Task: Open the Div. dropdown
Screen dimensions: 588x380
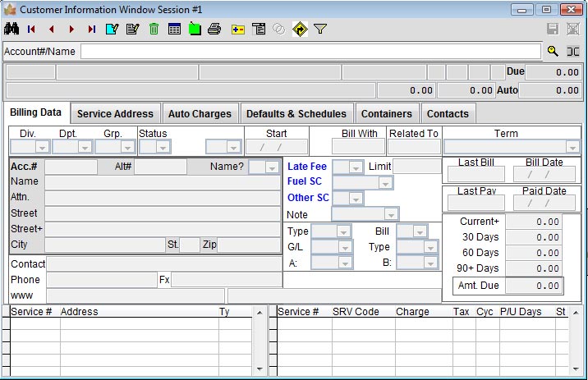Action: [42, 147]
